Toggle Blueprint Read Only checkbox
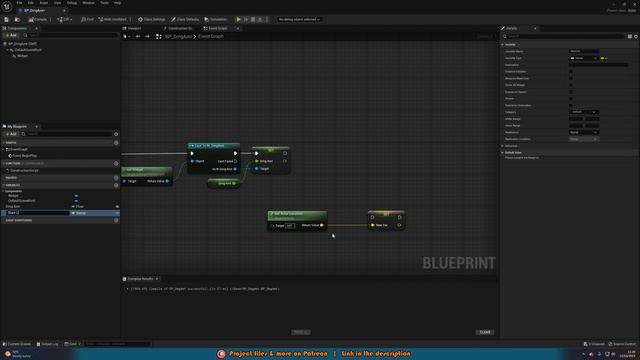 point(571,78)
